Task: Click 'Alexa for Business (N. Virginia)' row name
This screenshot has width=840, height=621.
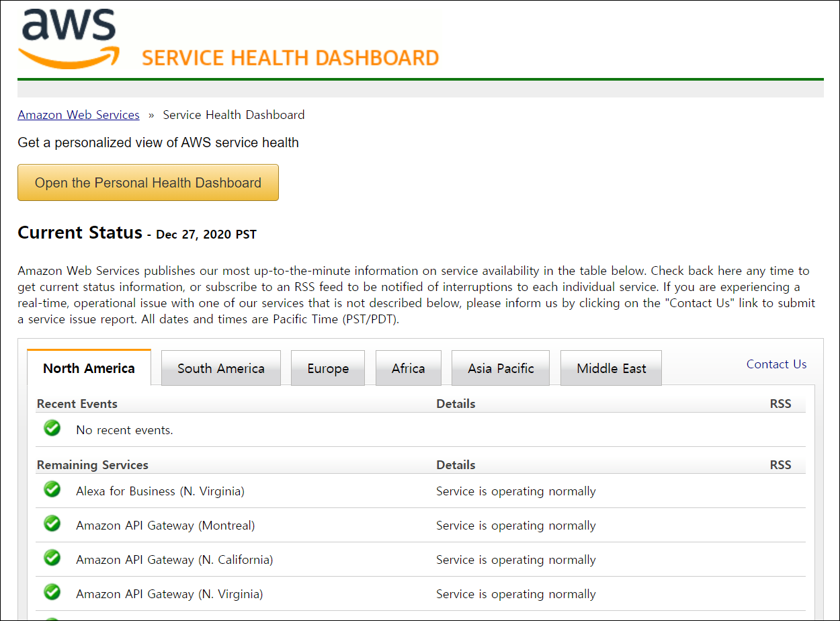Action: point(161,491)
